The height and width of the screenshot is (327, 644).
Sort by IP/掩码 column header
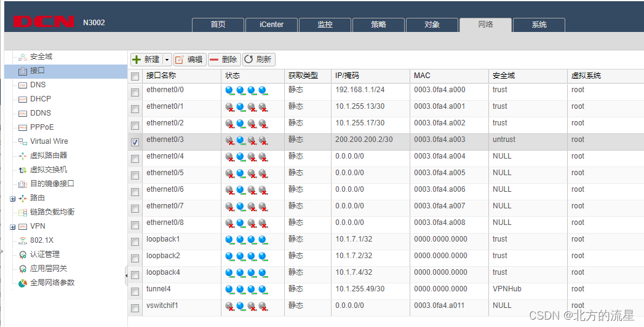coord(370,76)
